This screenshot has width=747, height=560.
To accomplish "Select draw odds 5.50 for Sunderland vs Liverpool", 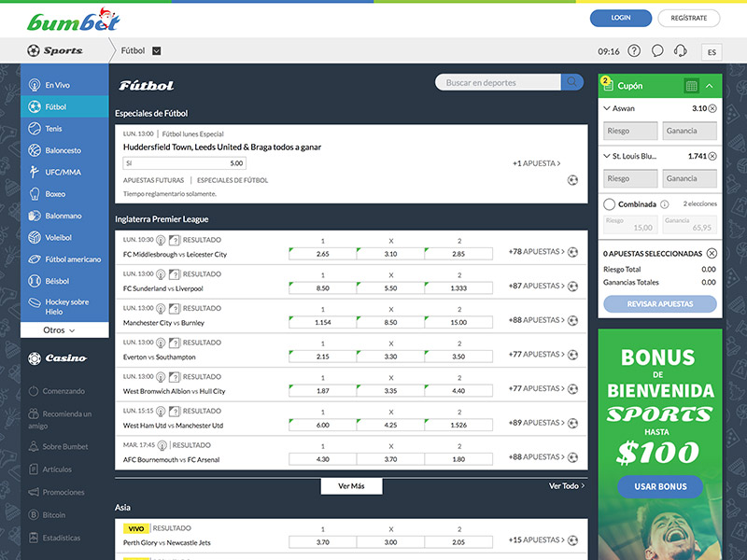I will click(390, 288).
